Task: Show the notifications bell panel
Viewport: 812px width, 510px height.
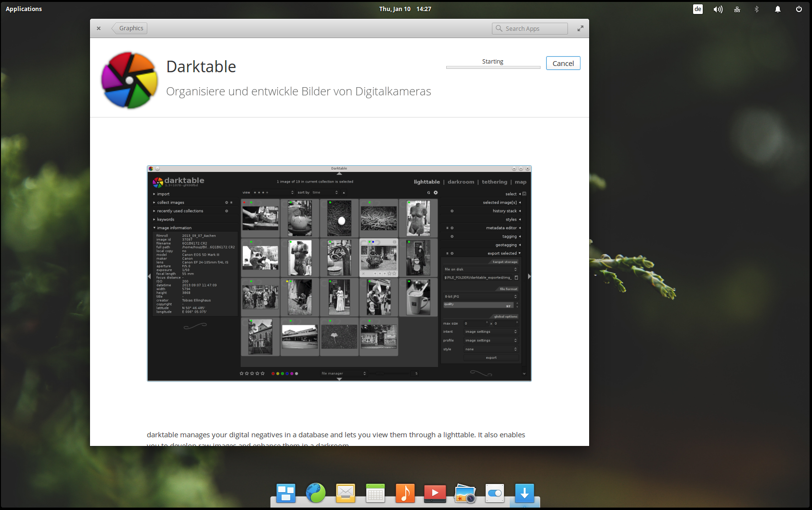Action: pyautogui.click(x=777, y=9)
